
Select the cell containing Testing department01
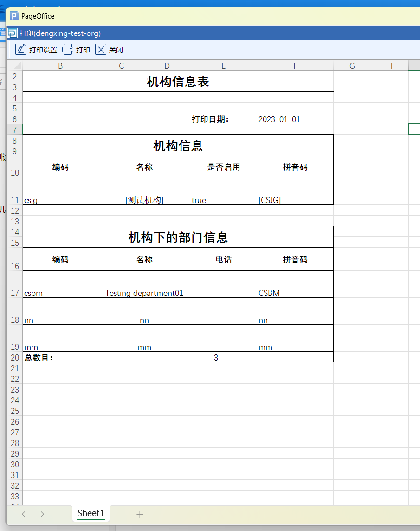click(x=144, y=284)
